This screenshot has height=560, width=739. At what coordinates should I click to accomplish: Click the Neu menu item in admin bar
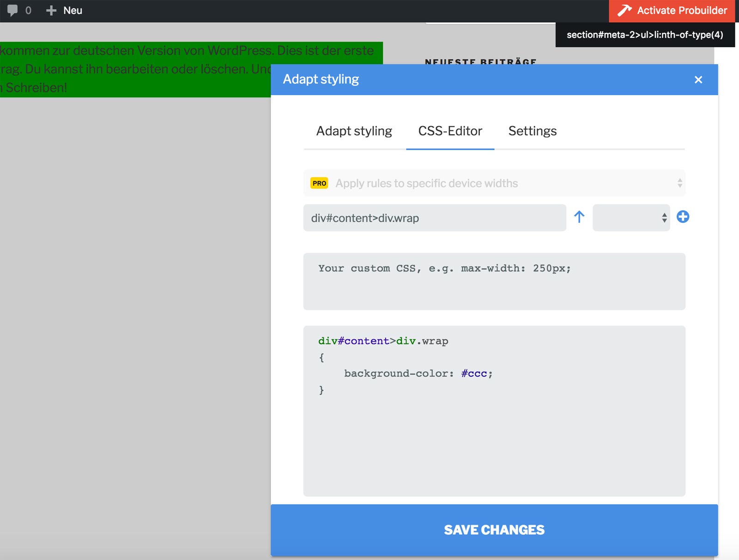pos(73,11)
